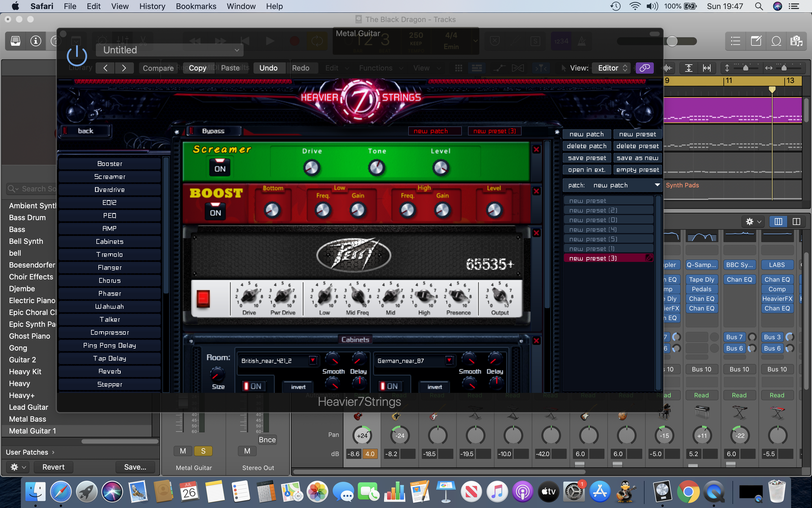
Task: Open the History menu
Action: [152, 6]
